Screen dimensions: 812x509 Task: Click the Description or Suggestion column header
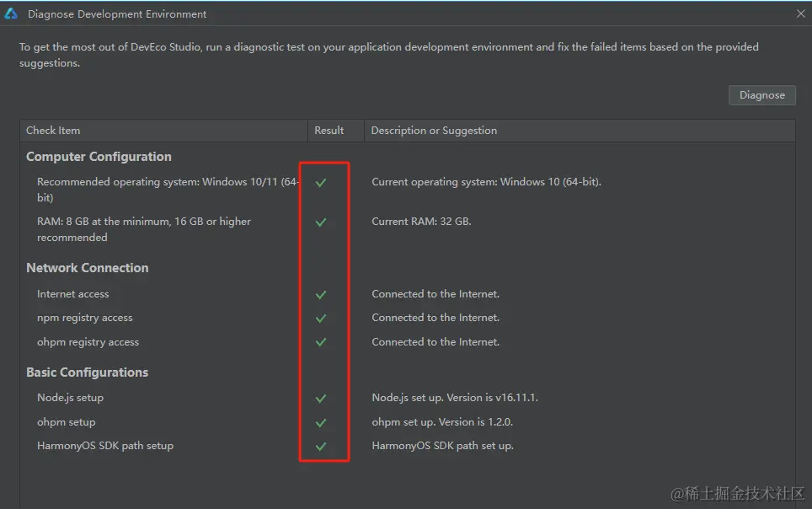tap(434, 131)
